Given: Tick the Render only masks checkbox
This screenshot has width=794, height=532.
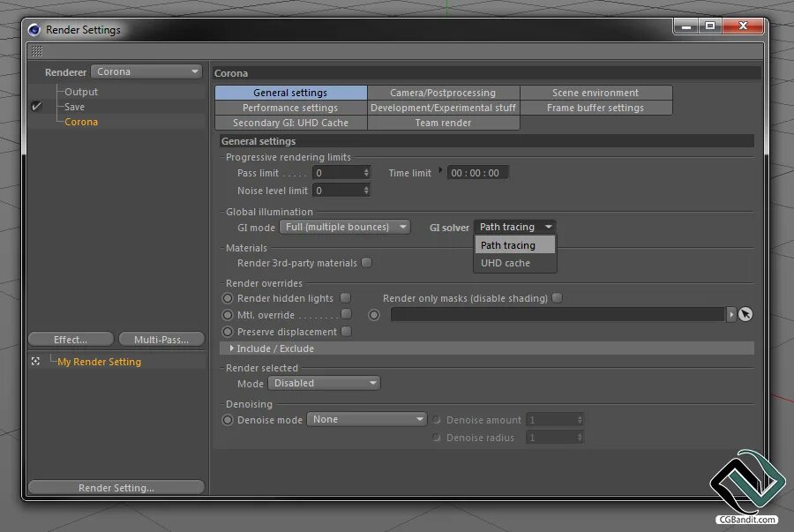Looking at the screenshot, I should pos(557,297).
